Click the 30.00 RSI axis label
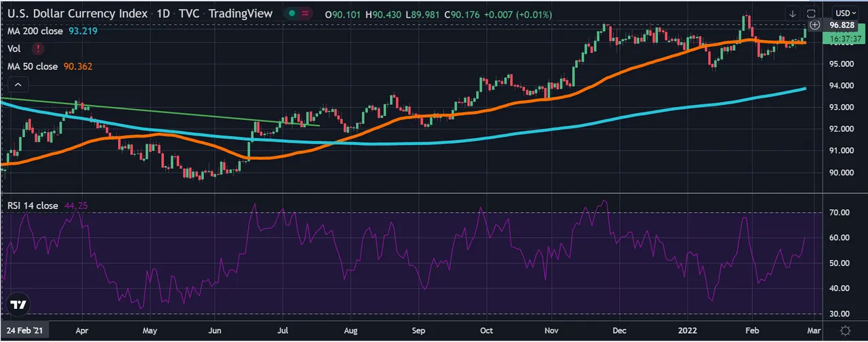The image size is (868, 342). 841,314
